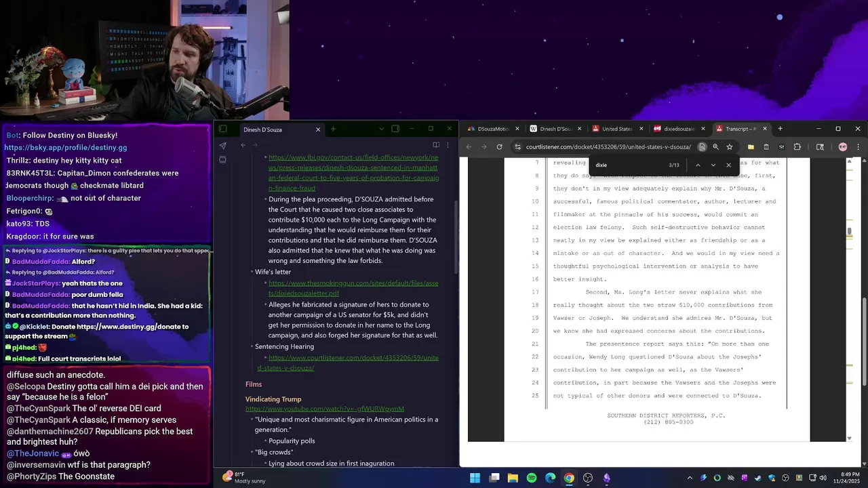Viewport: 868px width, 488px height.
Task: Expand Obsidian tab list chevron
Action: (x=381, y=129)
